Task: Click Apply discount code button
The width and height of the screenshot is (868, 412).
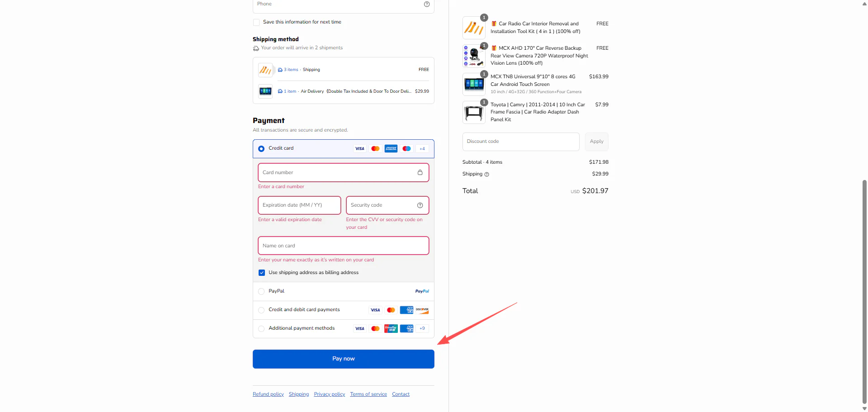Action: point(596,142)
